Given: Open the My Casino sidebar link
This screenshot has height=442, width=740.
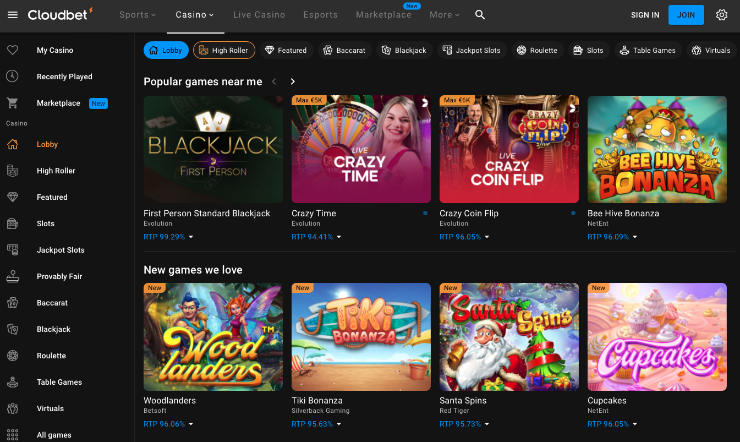Looking at the screenshot, I should (55, 50).
